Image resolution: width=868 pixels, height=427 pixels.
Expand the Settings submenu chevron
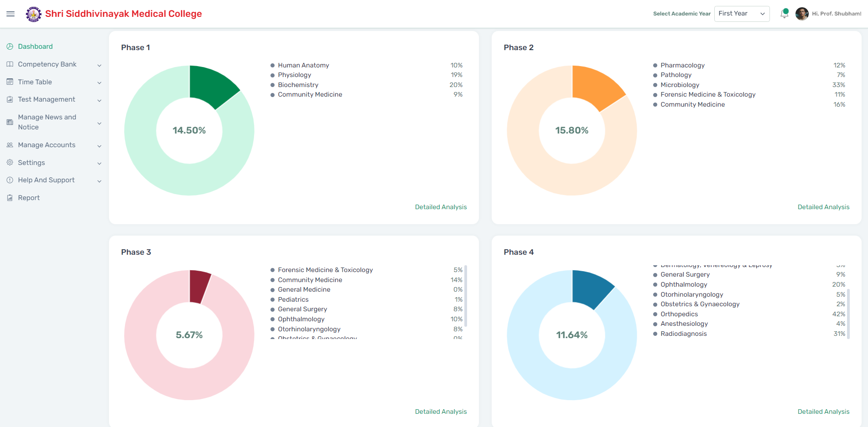[x=99, y=163]
